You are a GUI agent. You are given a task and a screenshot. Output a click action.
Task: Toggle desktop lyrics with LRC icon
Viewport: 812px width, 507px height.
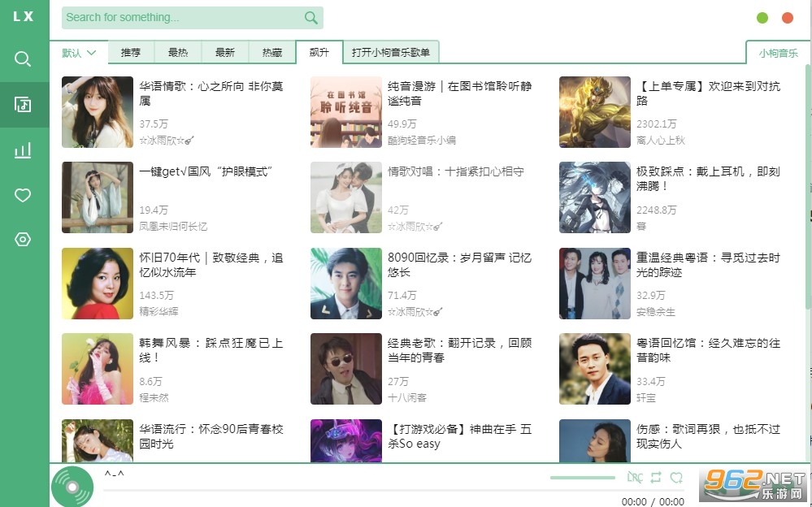(x=635, y=478)
